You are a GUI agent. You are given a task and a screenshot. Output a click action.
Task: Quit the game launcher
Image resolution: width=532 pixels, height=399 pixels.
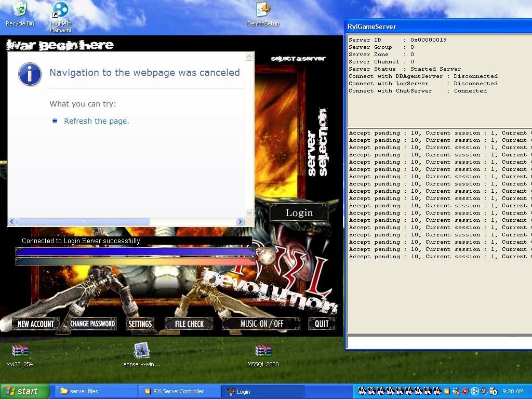(x=322, y=324)
